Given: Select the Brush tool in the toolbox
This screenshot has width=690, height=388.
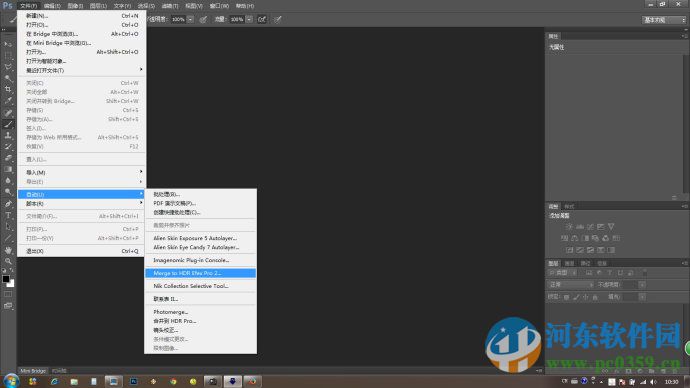Looking at the screenshot, I should (x=8, y=124).
